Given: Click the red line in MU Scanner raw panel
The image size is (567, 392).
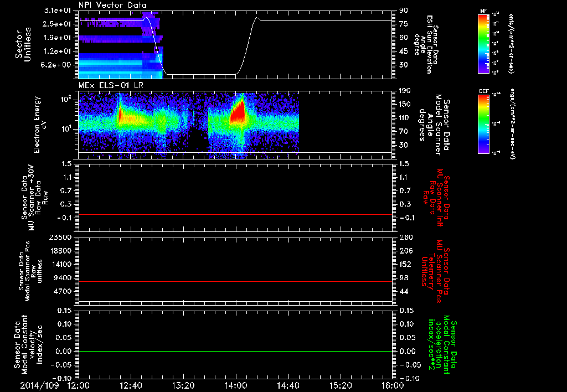Looking at the screenshot, I should 235,214.
